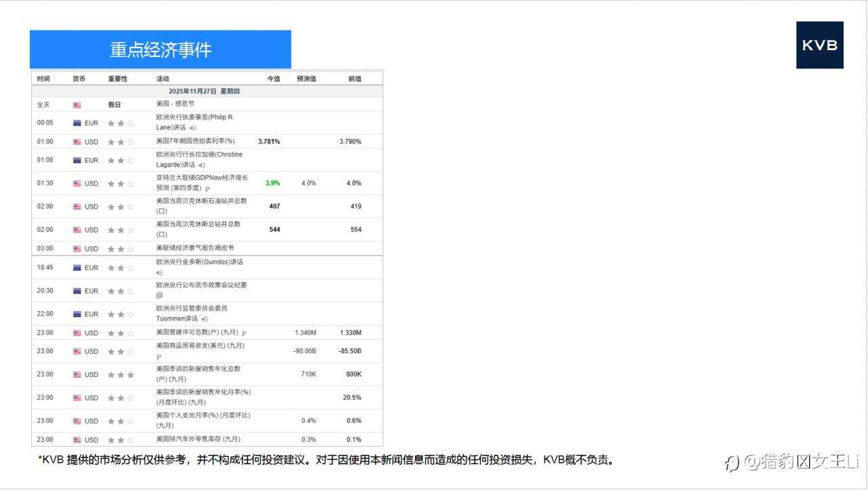Image resolution: width=868 pixels, height=490 pixels.
Task: Click the speaker icon under the Guindos speech
Action: (x=159, y=272)
